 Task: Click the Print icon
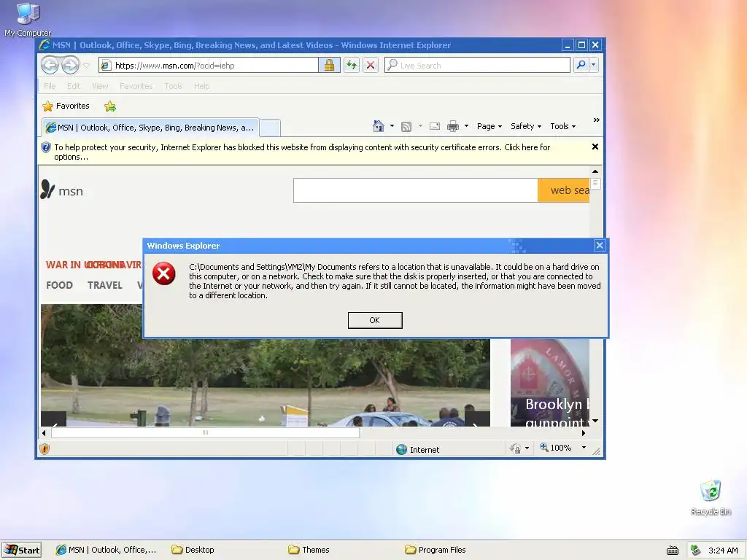point(453,126)
